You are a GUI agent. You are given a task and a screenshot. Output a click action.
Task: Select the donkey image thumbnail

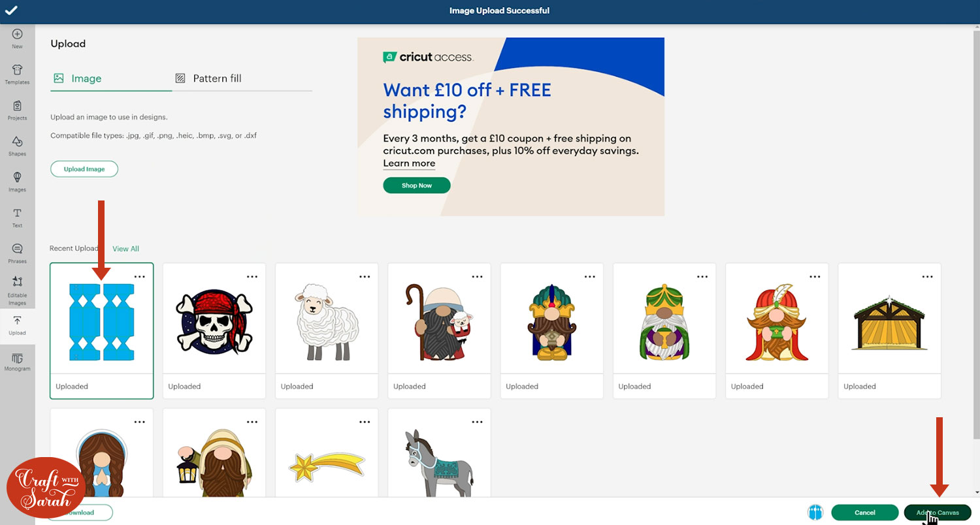(439, 453)
